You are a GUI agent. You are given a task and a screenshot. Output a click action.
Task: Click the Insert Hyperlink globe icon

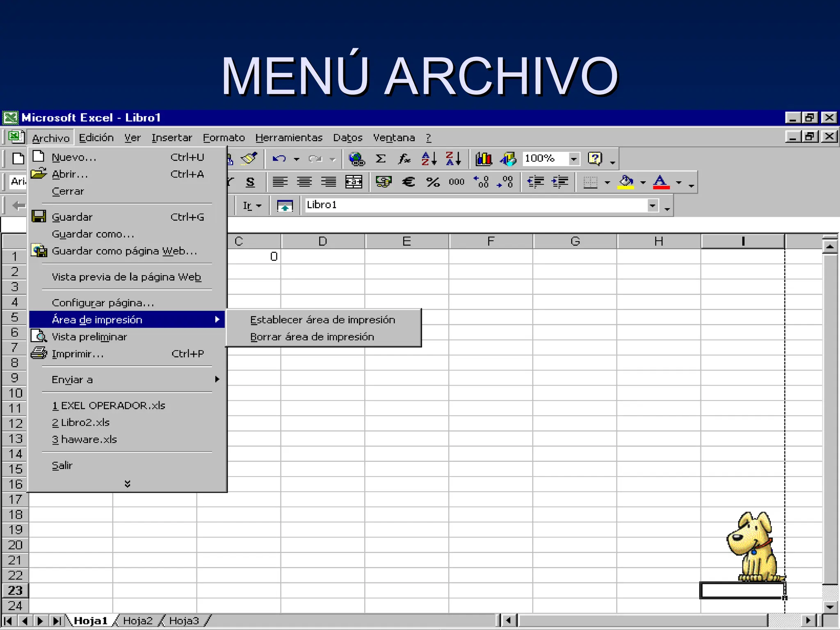[356, 159]
